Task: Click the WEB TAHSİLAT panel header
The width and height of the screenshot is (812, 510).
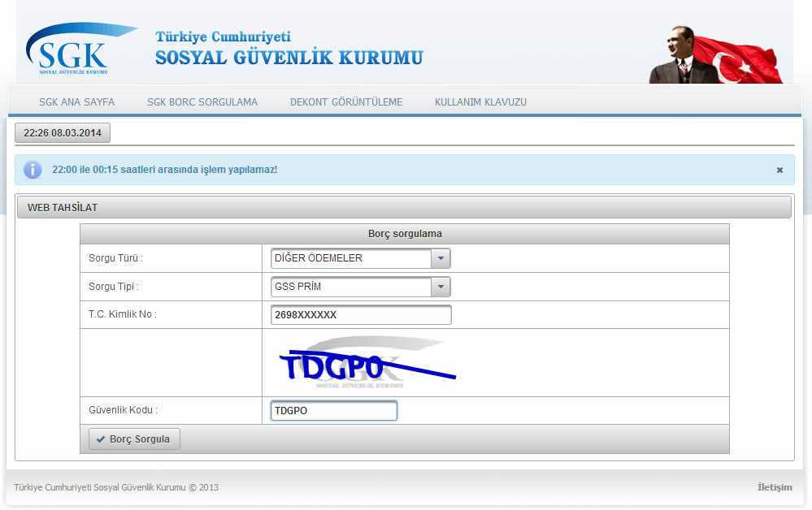Action: coord(404,208)
